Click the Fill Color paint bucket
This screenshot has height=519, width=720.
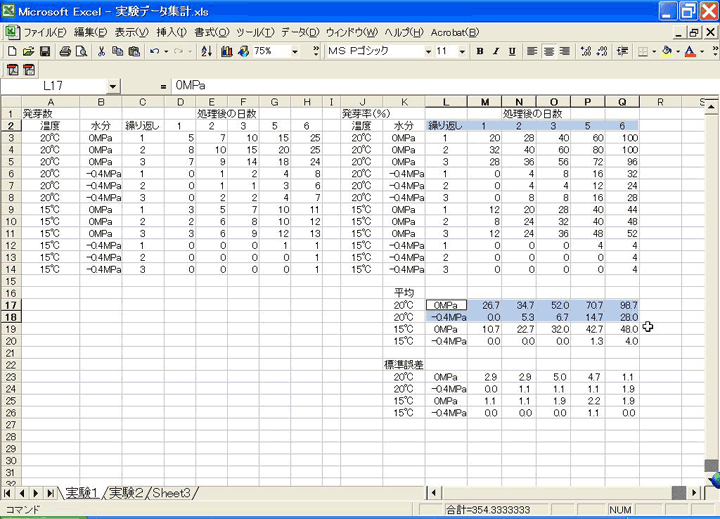point(666,51)
